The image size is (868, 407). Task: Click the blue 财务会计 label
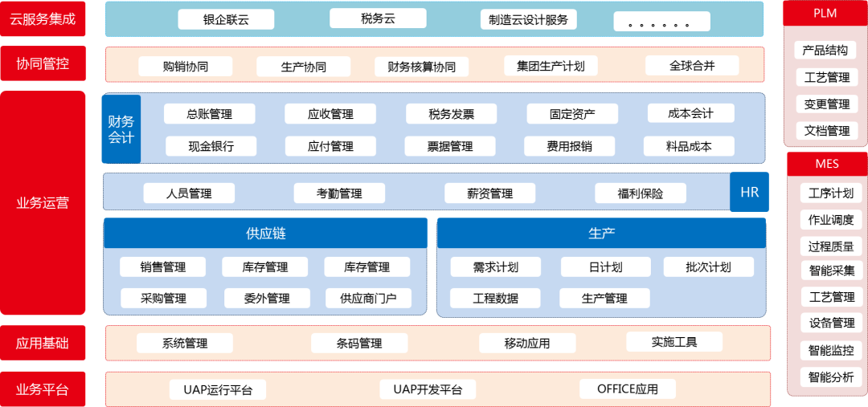coord(121,129)
